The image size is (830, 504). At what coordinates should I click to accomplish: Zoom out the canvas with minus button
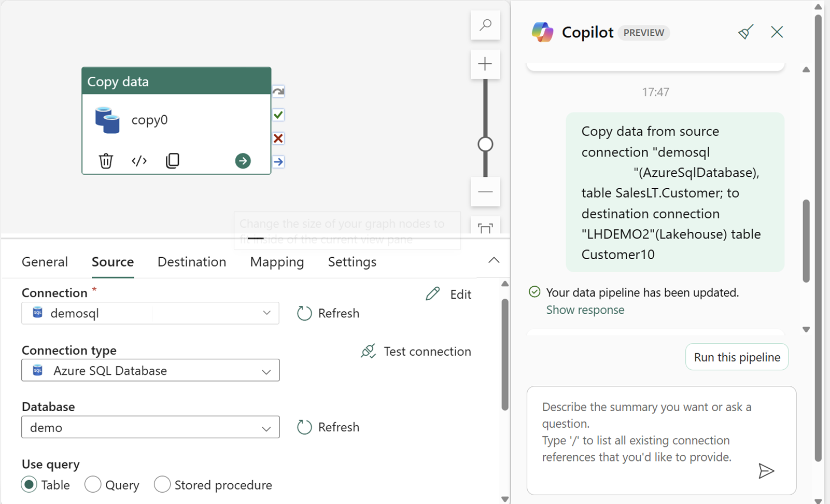(485, 192)
